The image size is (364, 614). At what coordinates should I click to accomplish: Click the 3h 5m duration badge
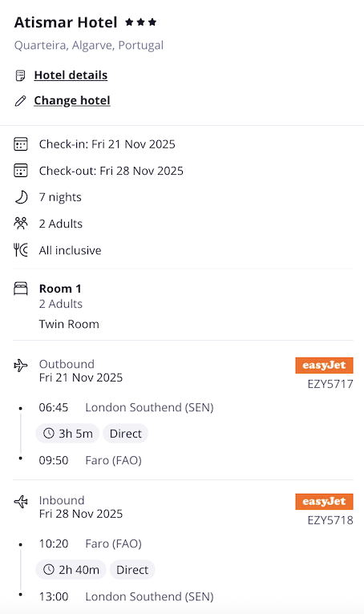[67, 434]
